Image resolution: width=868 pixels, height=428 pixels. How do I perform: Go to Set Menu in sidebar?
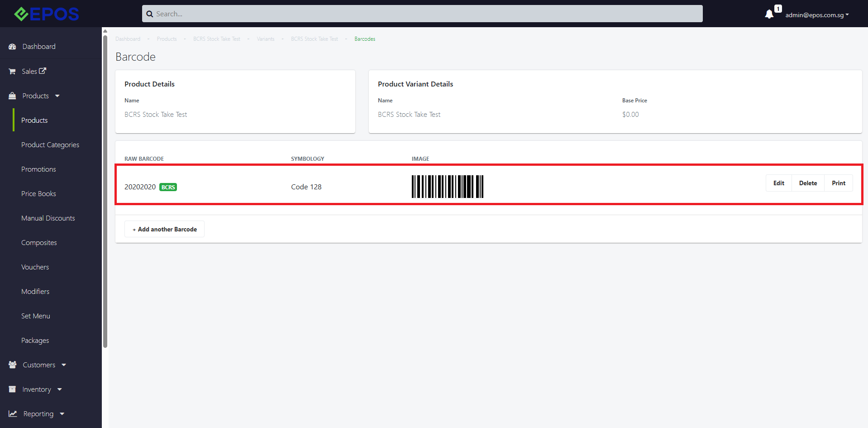[36, 316]
